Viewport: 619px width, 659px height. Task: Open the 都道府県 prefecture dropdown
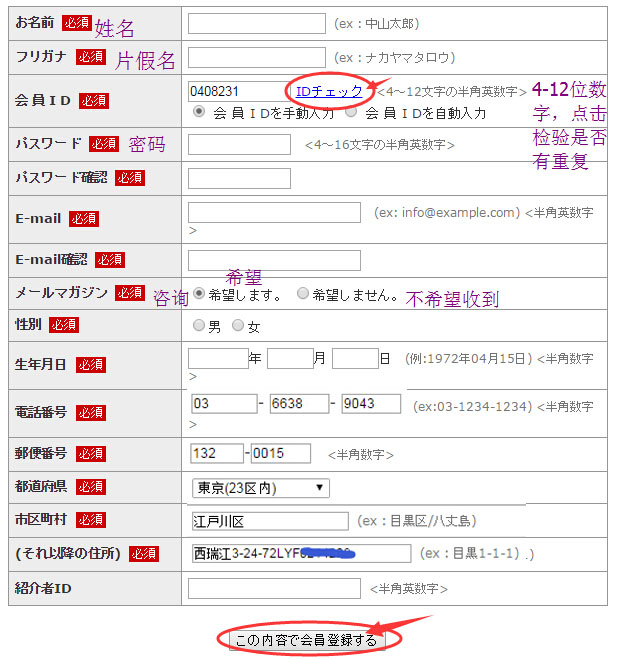260,488
